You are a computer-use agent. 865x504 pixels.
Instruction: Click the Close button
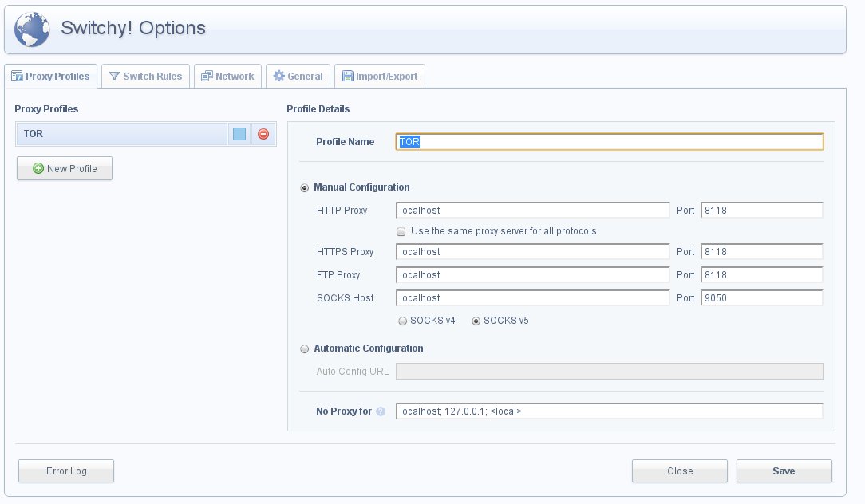(x=680, y=471)
